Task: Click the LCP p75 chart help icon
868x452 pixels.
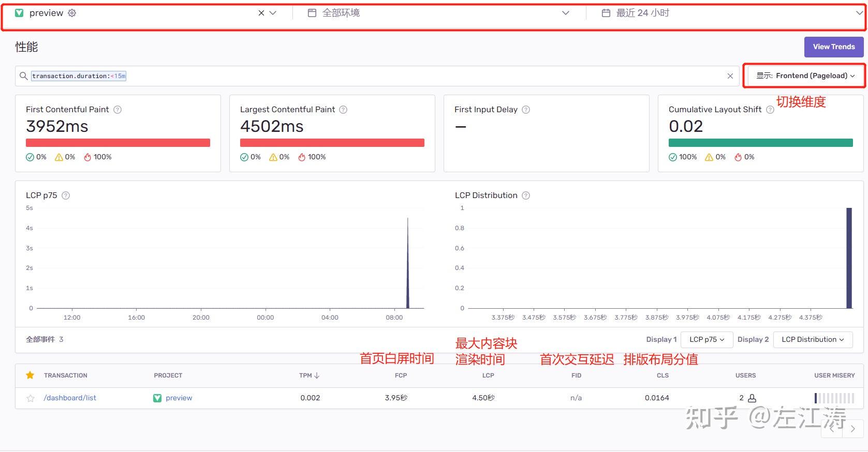Action: pos(66,195)
